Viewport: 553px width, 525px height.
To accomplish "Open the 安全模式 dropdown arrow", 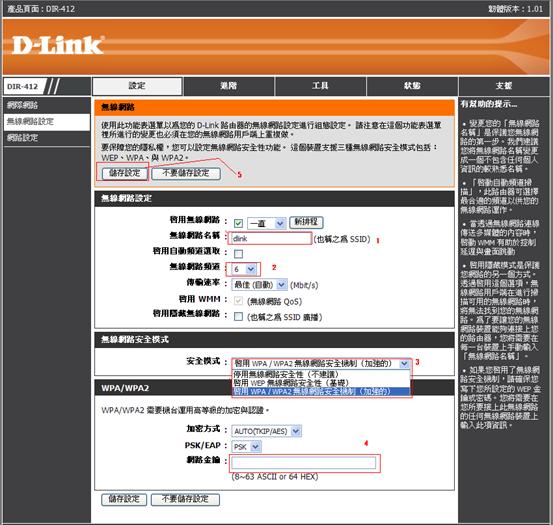I will 404,363.
